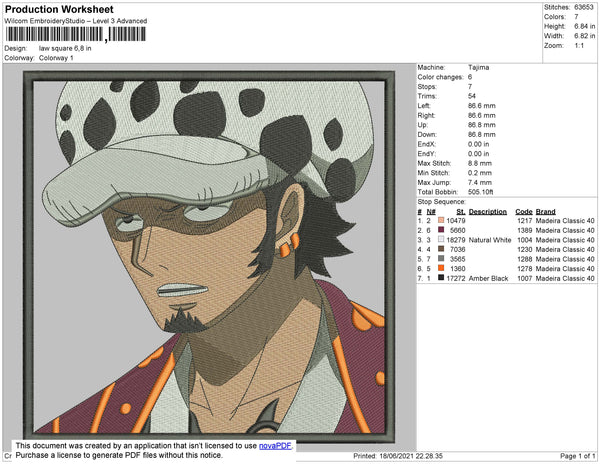Image resolution: width=600 pixels, height=464 pixels.
Task: Click the Min Stitch value '0.2 mm'
Action: point(479,173)
